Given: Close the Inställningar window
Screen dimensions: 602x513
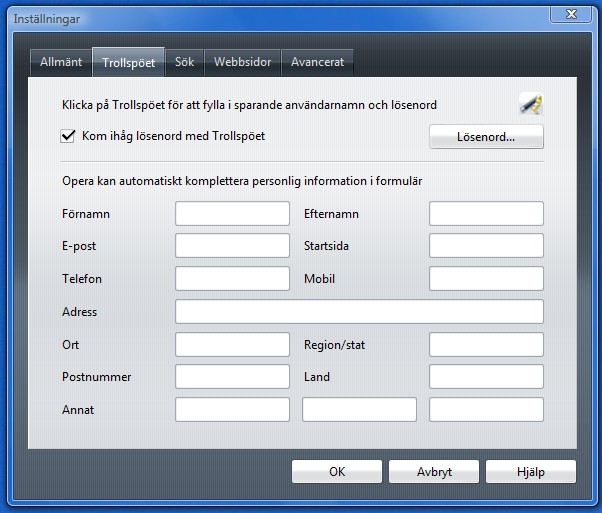Looking at the screenshot, I should 571,14.
